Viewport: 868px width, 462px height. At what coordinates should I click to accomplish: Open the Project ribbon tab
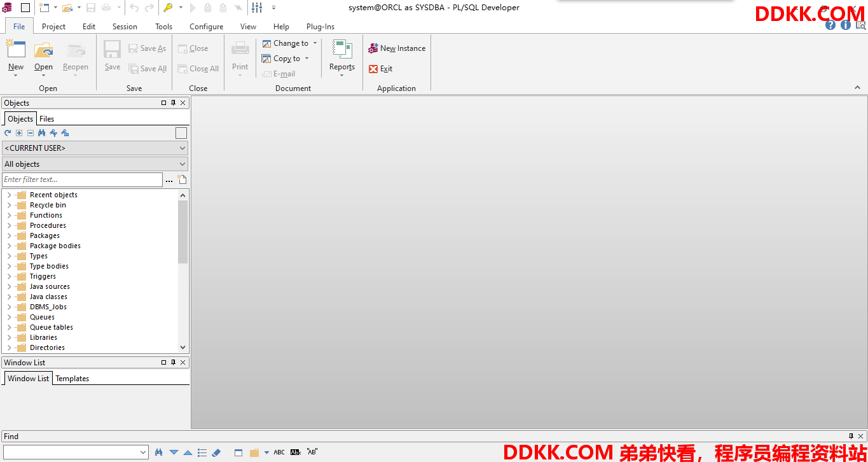pos(53,27)
